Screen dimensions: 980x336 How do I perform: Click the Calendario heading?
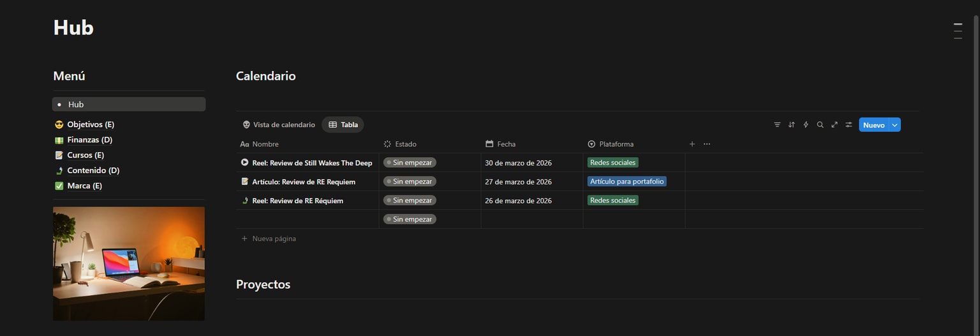265,75
